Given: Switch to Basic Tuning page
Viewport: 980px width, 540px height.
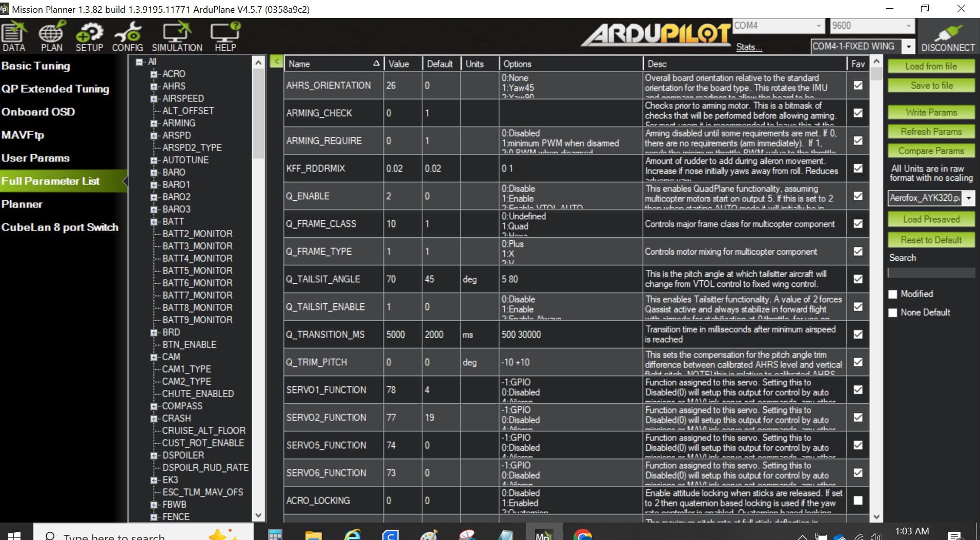Looking at the screenshot, I should tap(36, 66).
